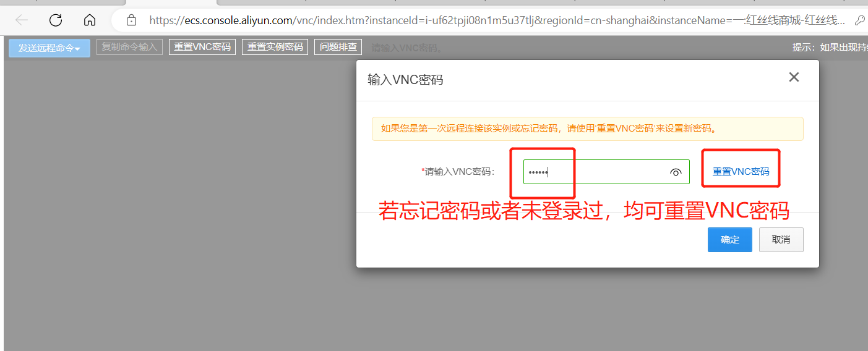The image size is (868, 351).
Task: Click the 重置VNC密码 link in the dialog
Action: tap(741, 172)
